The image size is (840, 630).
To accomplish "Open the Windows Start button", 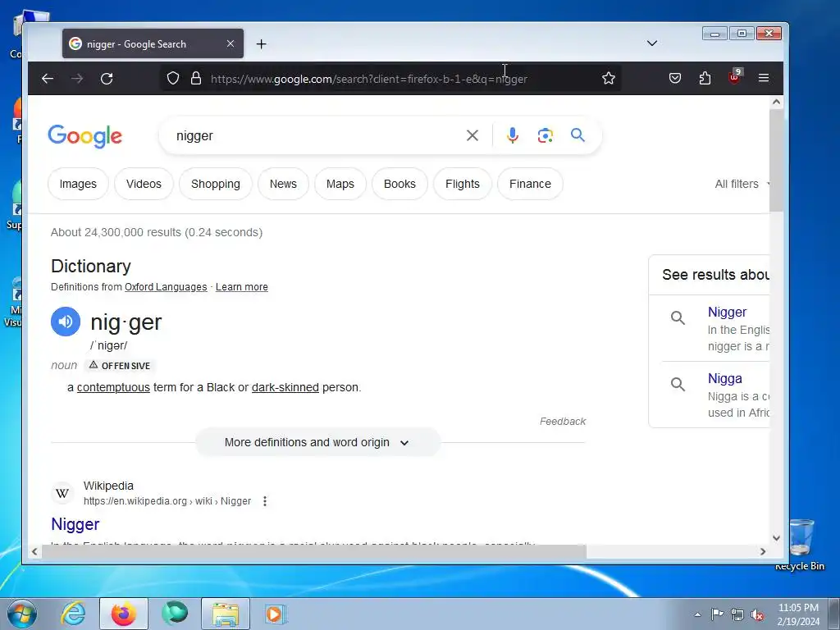I will tap(22, 614).
